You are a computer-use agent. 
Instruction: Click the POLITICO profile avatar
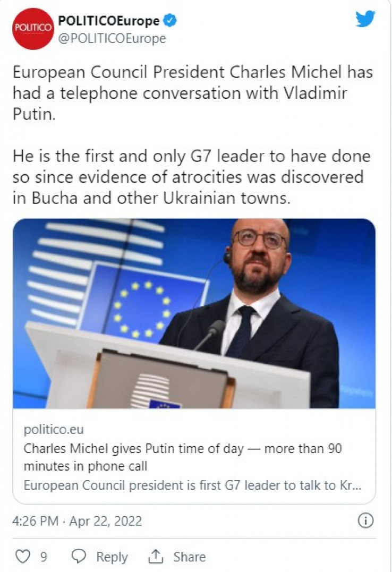(33, 29)
